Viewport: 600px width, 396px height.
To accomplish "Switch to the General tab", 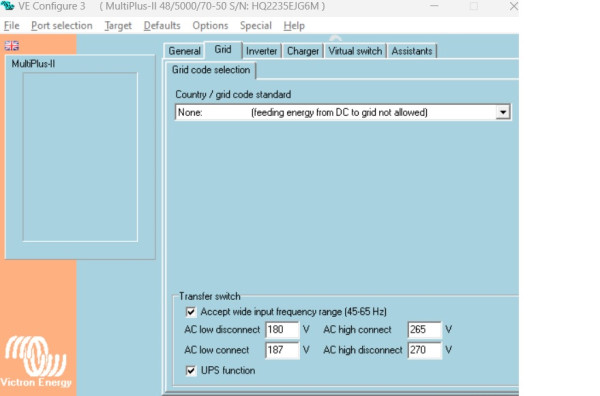I will (x=184, y=51).
